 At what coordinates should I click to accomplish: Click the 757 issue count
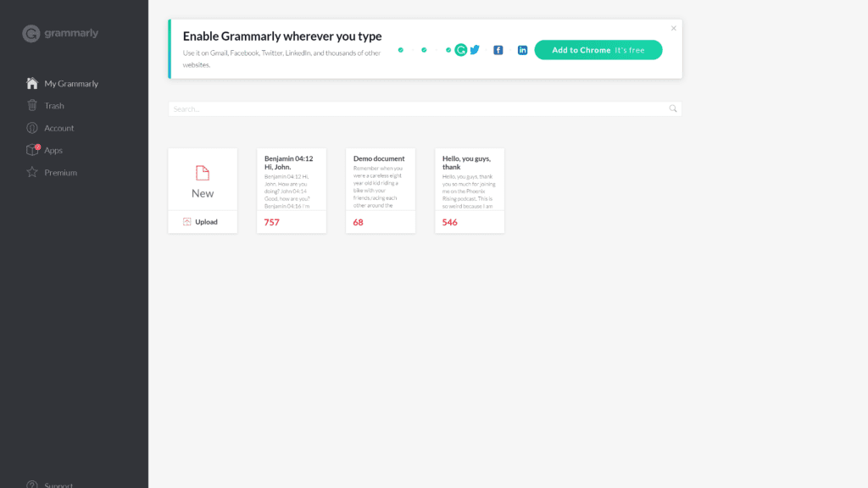tap(272, 223)
